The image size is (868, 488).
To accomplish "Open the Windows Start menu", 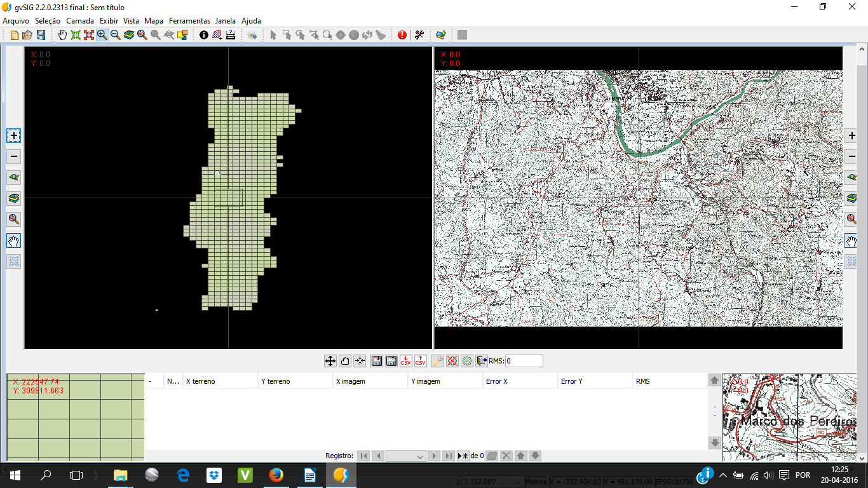I will pos(15,475).
